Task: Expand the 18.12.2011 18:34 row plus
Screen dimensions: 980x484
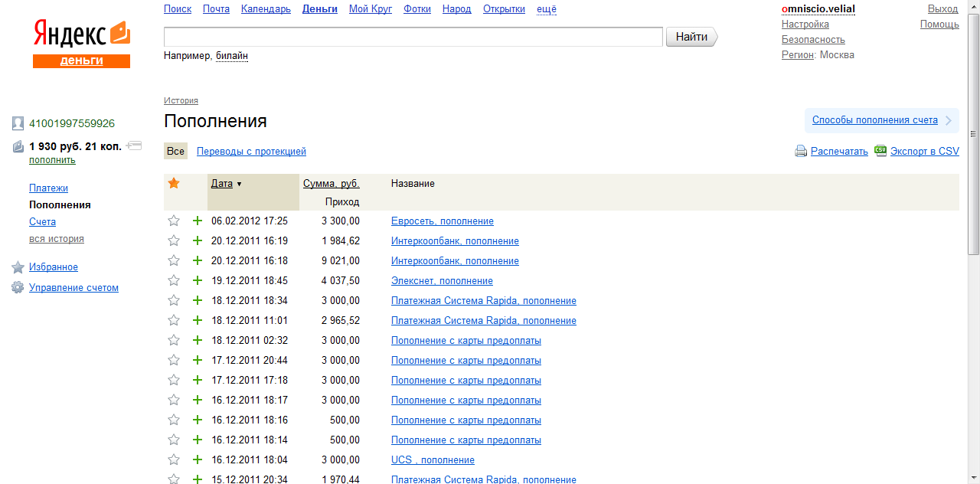Action: pos(198,300)
